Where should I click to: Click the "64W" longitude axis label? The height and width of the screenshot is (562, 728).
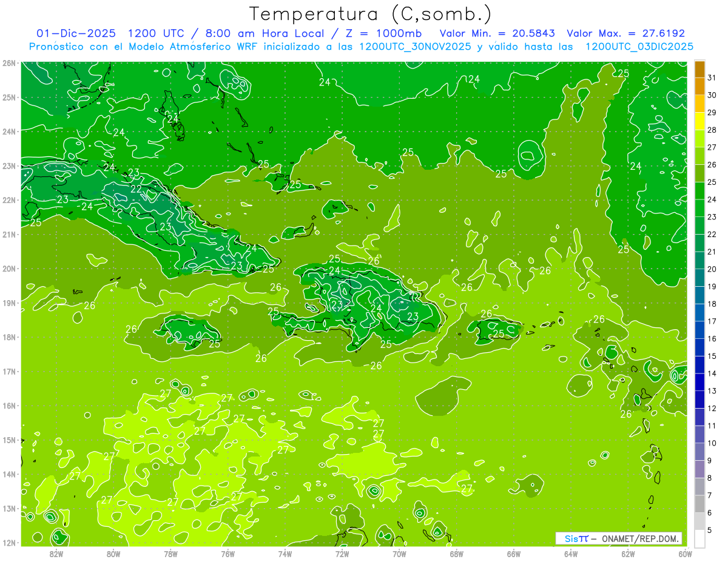pos(571,554)
